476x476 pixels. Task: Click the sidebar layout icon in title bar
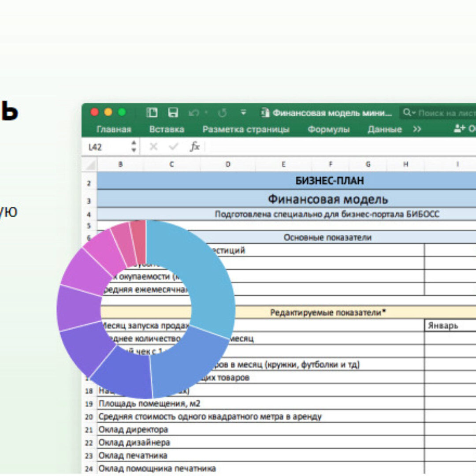[x=152, y=113]
